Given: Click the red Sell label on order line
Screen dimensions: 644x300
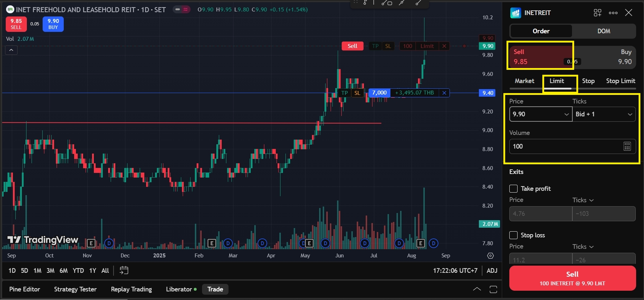Looking at the screenshot, I should 352,46.
